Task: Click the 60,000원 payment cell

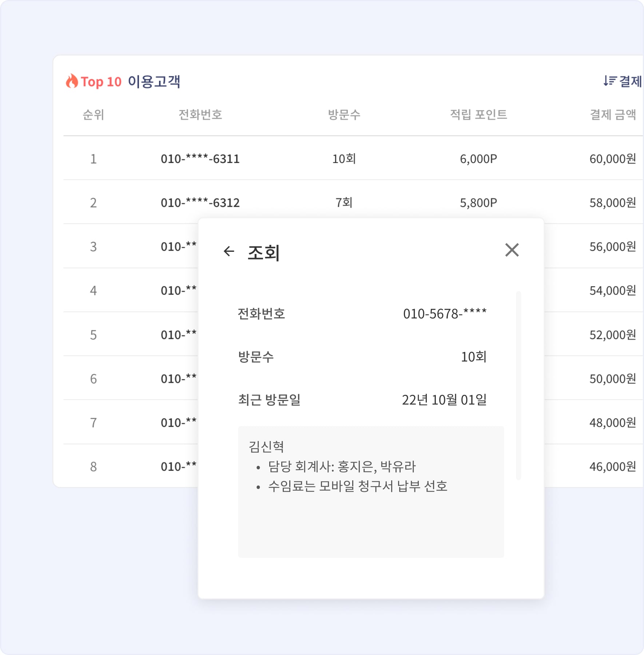Action: [613, 159]
